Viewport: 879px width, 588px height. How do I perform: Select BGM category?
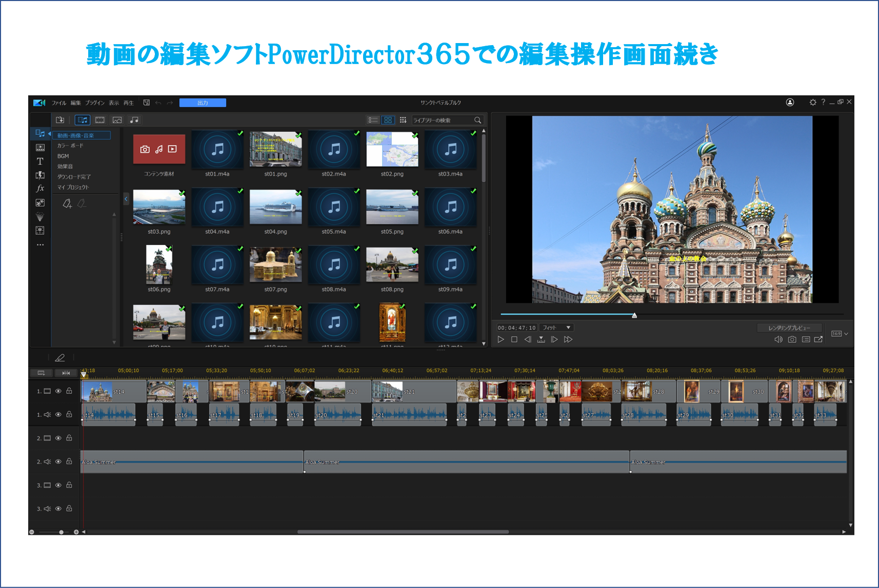63,156
